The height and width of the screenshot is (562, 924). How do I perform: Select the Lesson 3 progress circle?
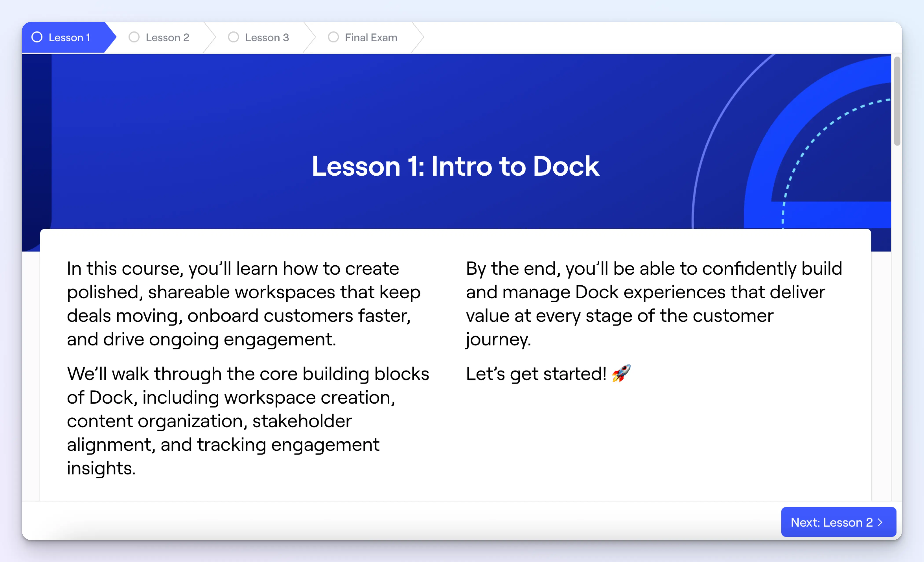pos(233,37)
